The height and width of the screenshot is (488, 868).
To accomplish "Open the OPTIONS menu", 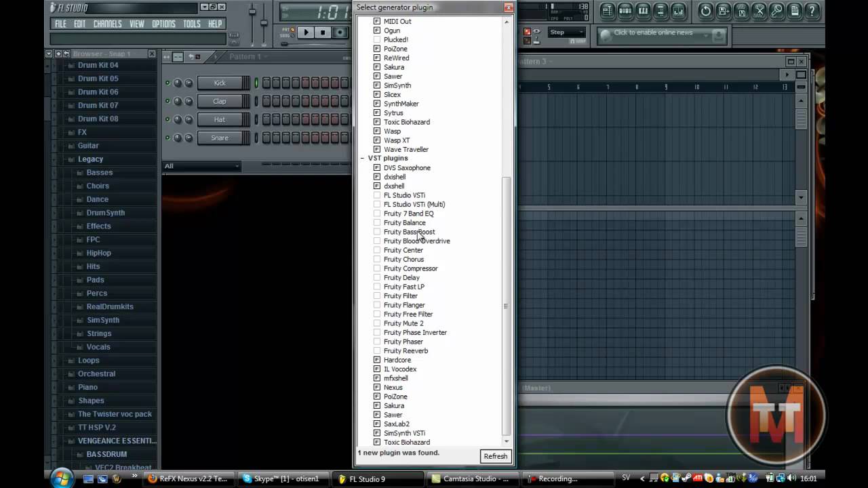I will [x=163, y=24].
